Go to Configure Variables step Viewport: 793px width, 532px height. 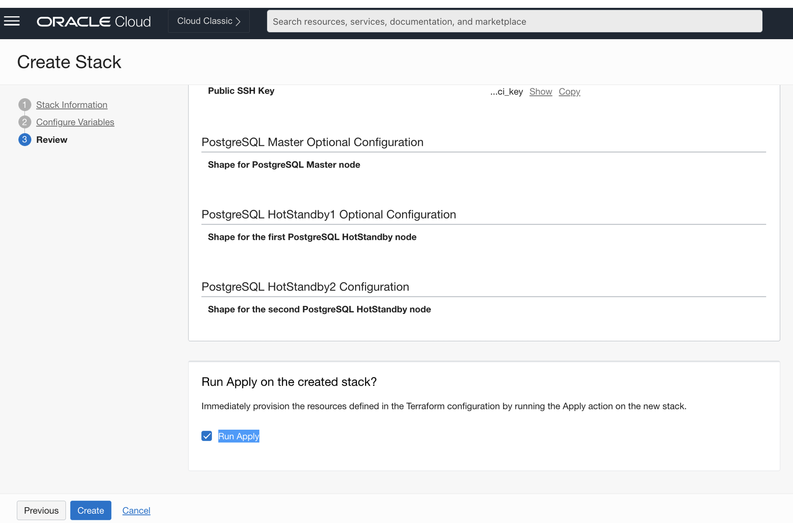coord(75,122)
